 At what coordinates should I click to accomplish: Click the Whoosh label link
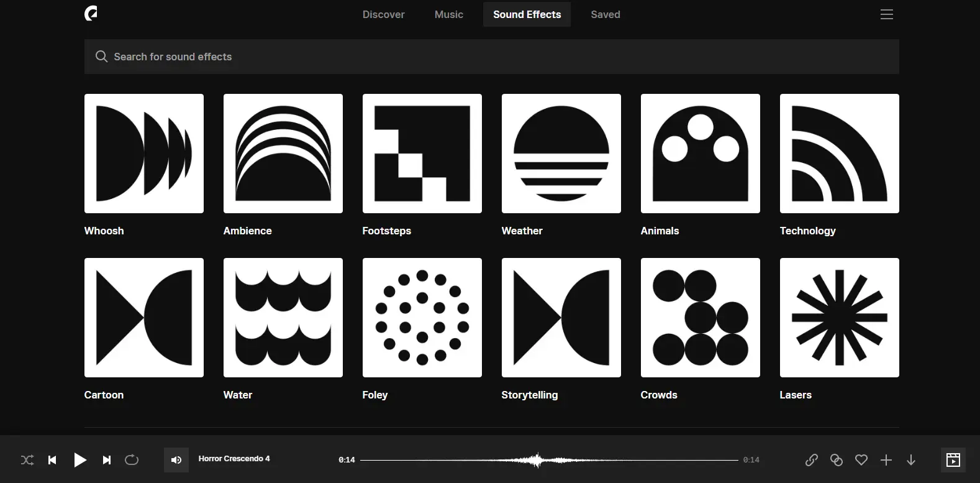pyautogui.click(x=104, y=231)
